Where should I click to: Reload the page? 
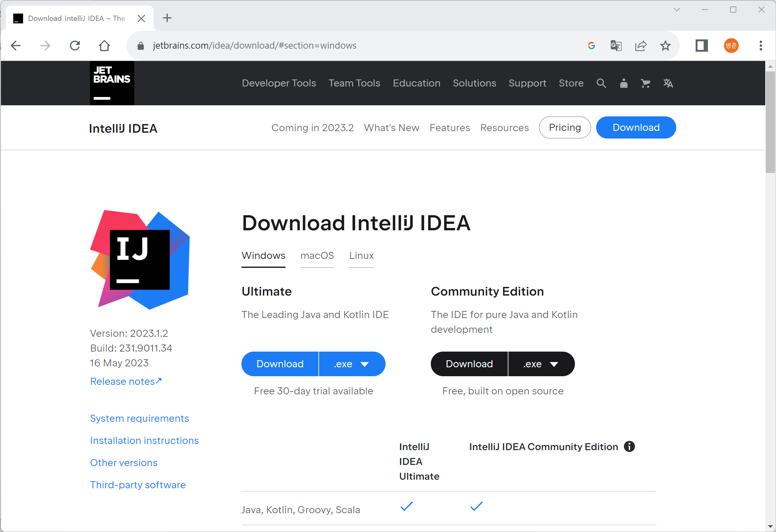(75, 46)
